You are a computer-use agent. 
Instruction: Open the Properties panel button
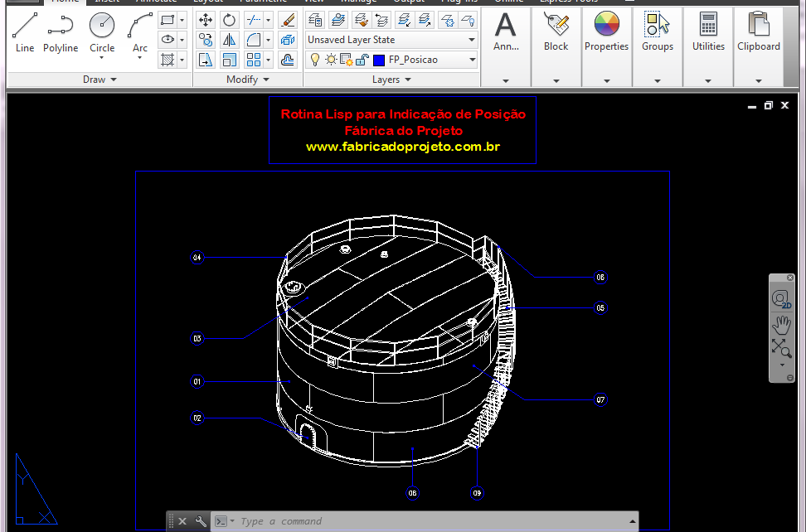(x=606, y=32)
